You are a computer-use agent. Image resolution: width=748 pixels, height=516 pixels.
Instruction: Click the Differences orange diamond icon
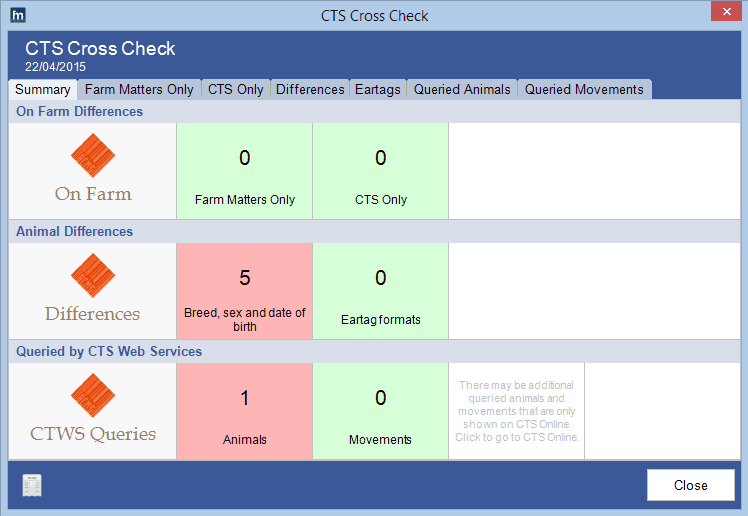pyautogui.click(x=93, y=276)
